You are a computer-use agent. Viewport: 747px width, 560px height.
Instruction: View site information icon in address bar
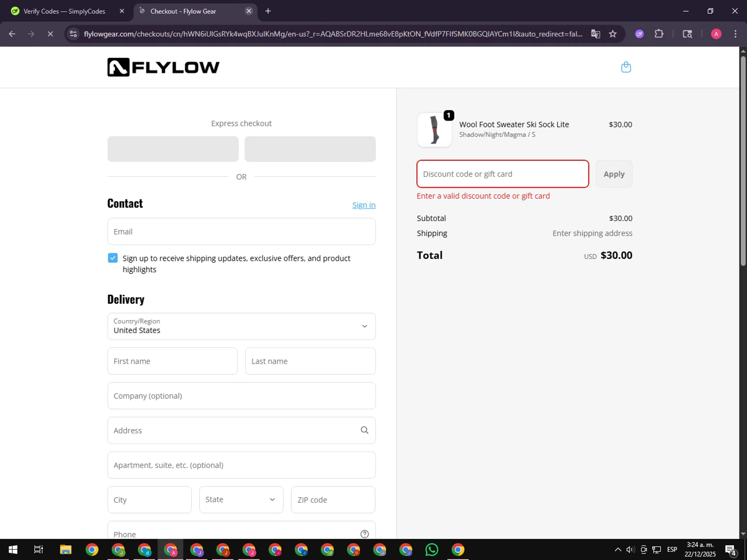point(73,34)
